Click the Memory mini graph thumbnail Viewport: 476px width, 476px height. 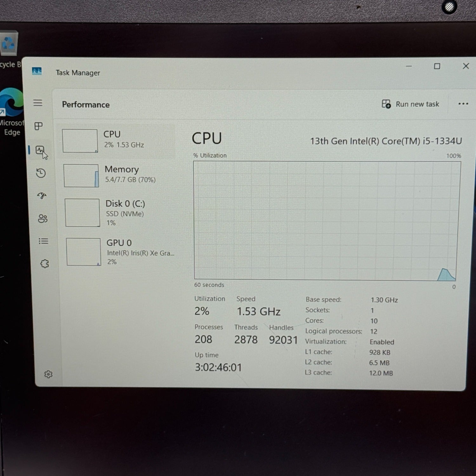click(x=81, y=175)
